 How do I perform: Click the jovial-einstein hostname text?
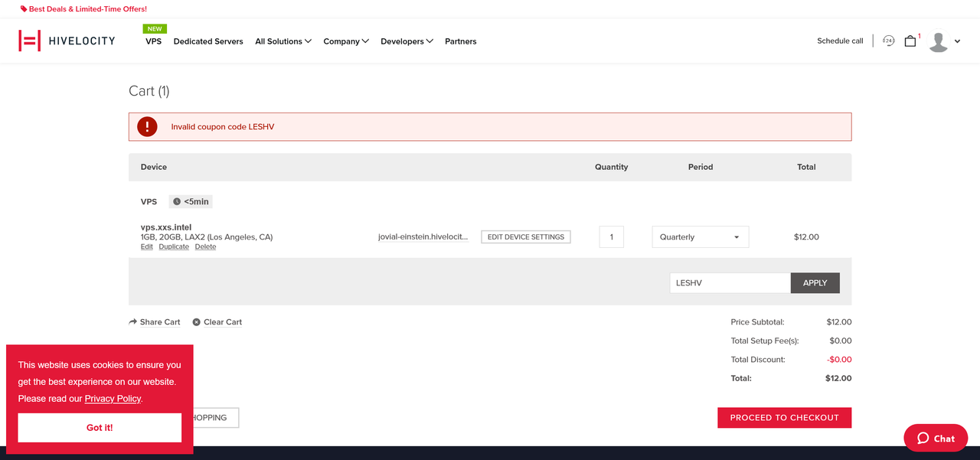tap(423, 237)
